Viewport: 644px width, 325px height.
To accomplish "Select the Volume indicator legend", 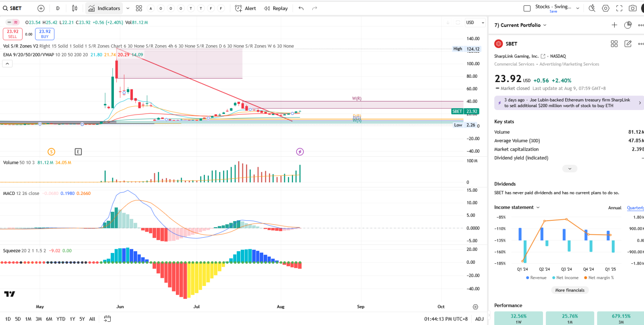I will tap(11, 163).
